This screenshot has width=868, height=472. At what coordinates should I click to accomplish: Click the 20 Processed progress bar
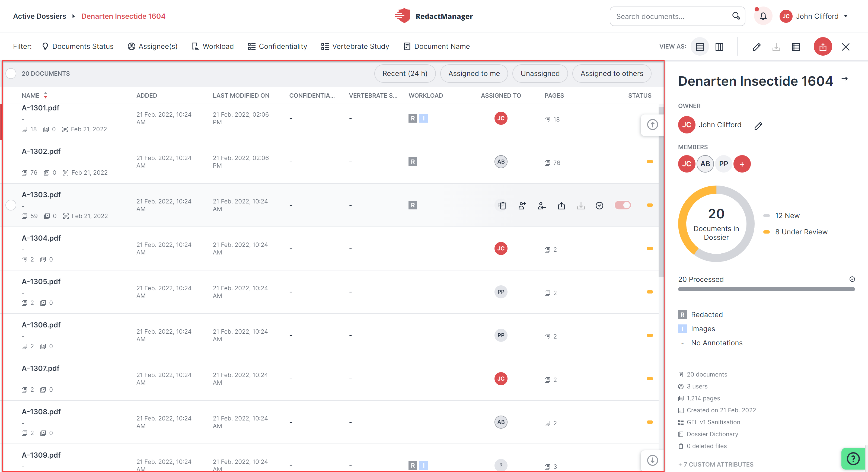coord(766,289)
